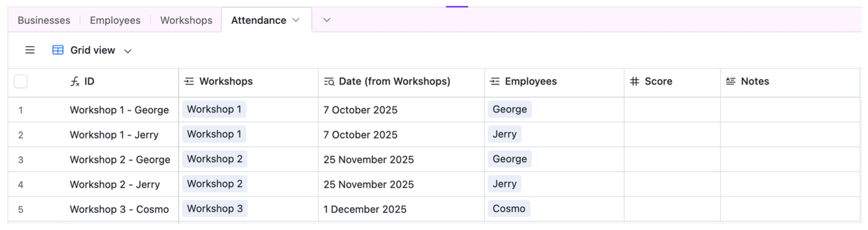
Task: Click the Score cell for Workshop 1 - George
Action: point(672,110)
